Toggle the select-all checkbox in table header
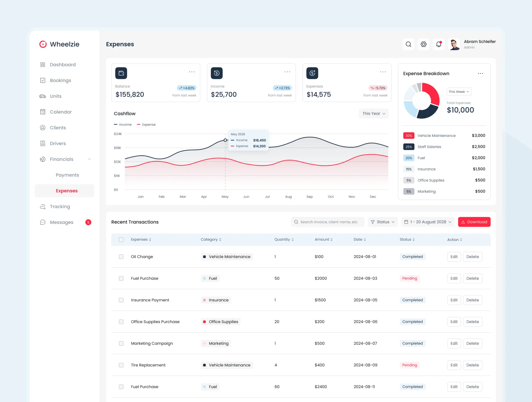 [x=121, y=240]
